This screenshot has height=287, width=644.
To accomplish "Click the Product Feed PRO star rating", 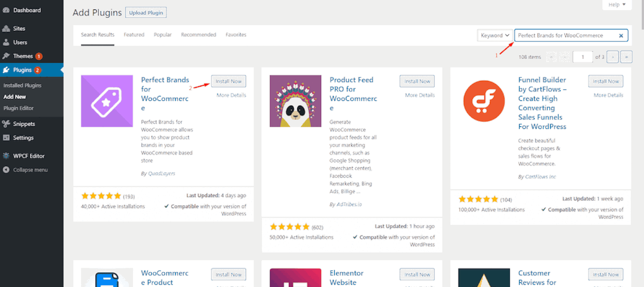I will click(290, 227).
